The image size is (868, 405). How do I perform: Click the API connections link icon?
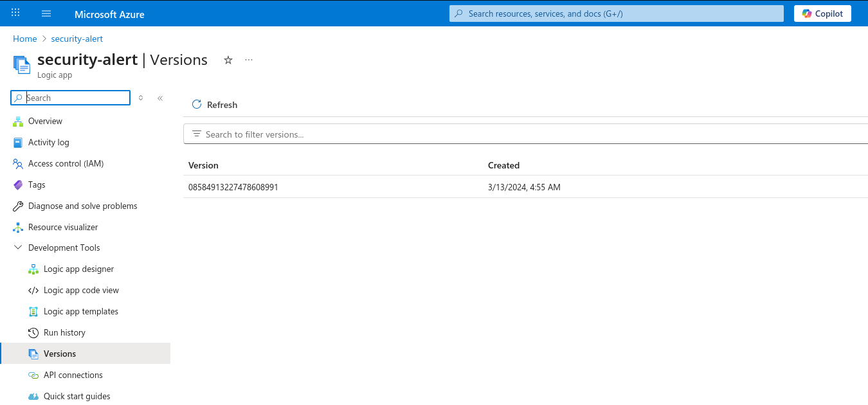(33, 375)
